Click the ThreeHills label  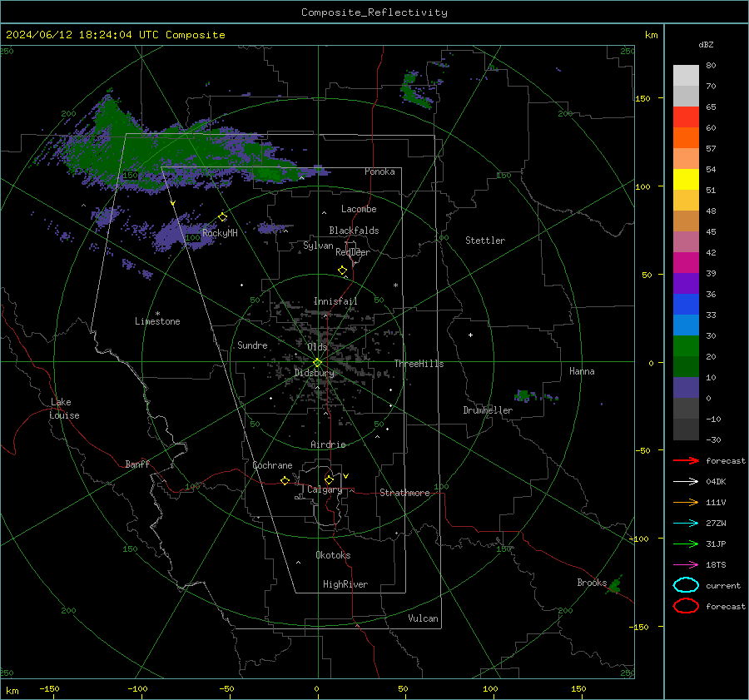pos(419,364)
